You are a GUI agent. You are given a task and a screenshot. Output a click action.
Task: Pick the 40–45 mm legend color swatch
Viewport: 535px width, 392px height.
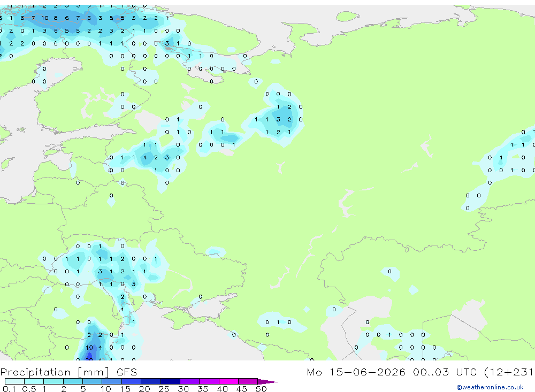click(x=228, y=381)
